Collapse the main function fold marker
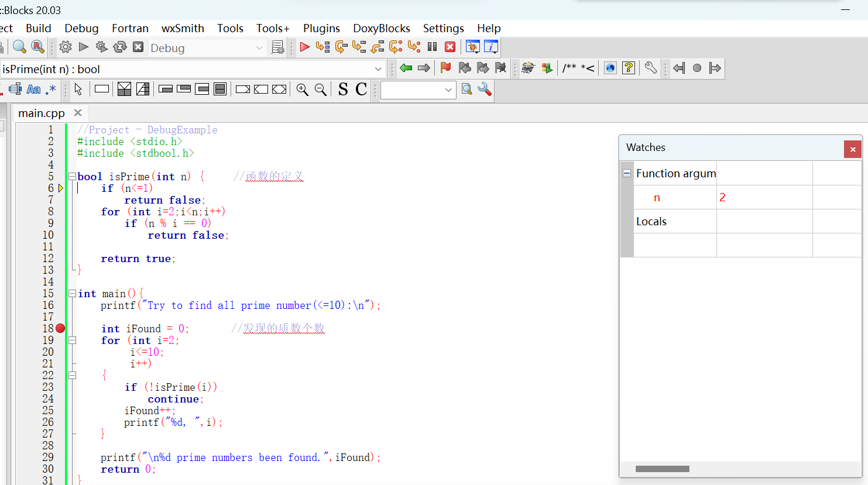Screen dimensions: 868x485 [72, 293]
